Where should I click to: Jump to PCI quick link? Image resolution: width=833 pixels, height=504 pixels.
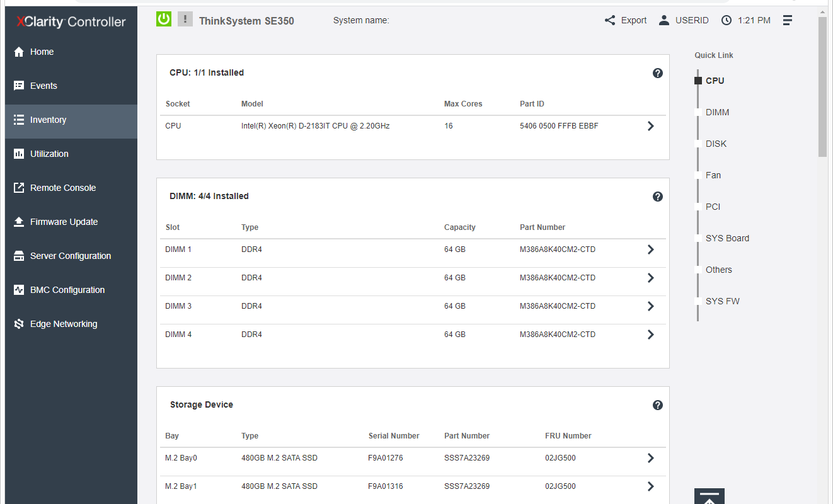713,207
